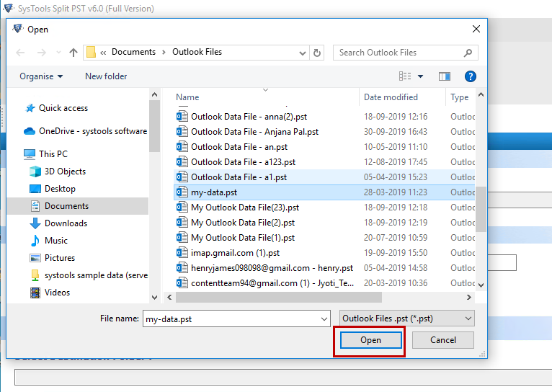Click Documents in the address path
552x392 pixels.
[133, 52]
